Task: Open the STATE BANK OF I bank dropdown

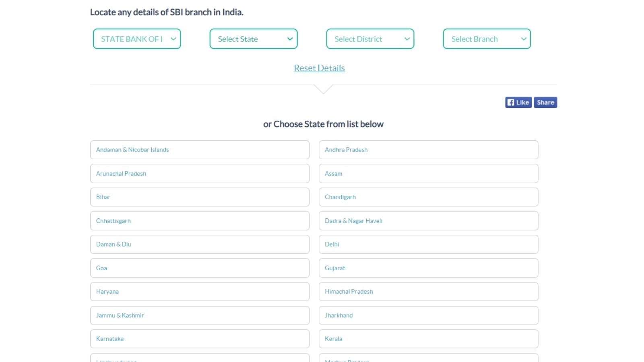Action: coord(137,39)
